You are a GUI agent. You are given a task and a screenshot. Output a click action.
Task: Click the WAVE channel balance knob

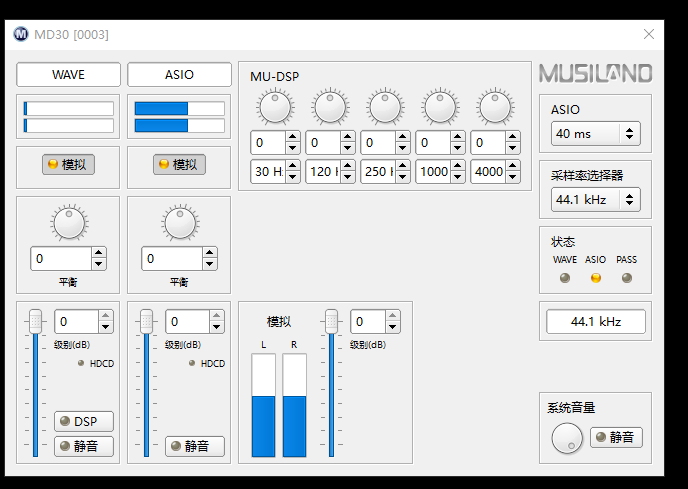pyautogui.click(x=69, y=223)
